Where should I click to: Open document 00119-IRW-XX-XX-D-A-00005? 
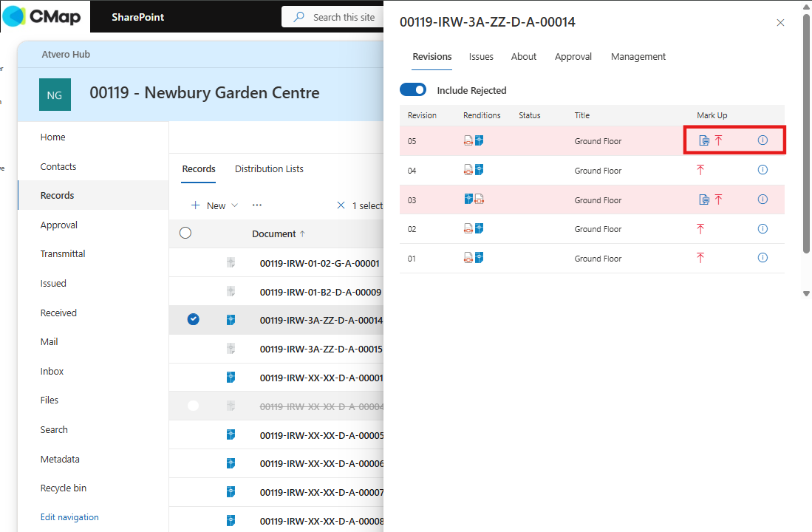click(321, 436)
